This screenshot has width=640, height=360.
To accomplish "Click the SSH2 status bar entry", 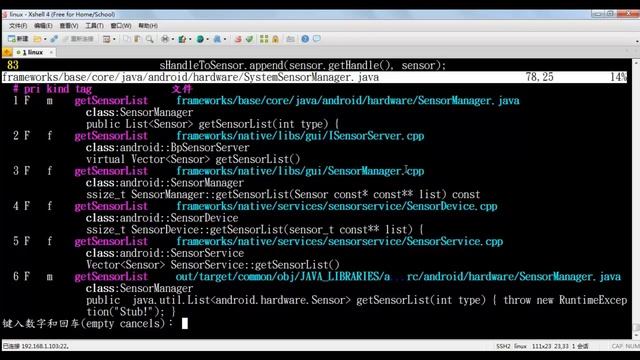I will coord(503,346).
